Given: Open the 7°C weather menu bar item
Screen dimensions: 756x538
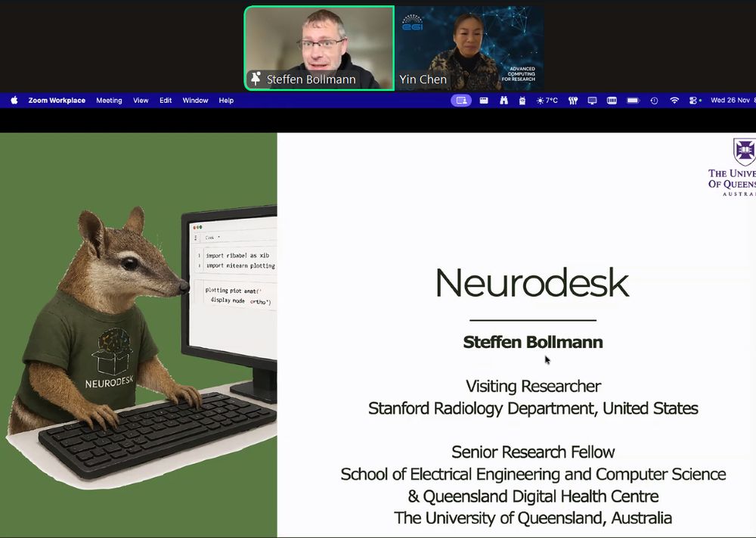Looking at the screenshot, I should [x=547, y=101].
